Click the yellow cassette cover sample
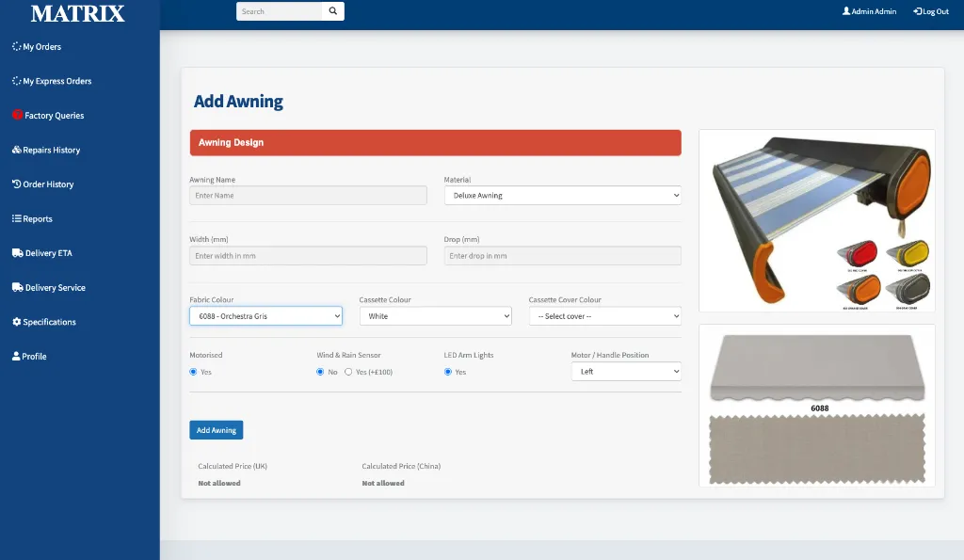 click(x=908, y=252)
